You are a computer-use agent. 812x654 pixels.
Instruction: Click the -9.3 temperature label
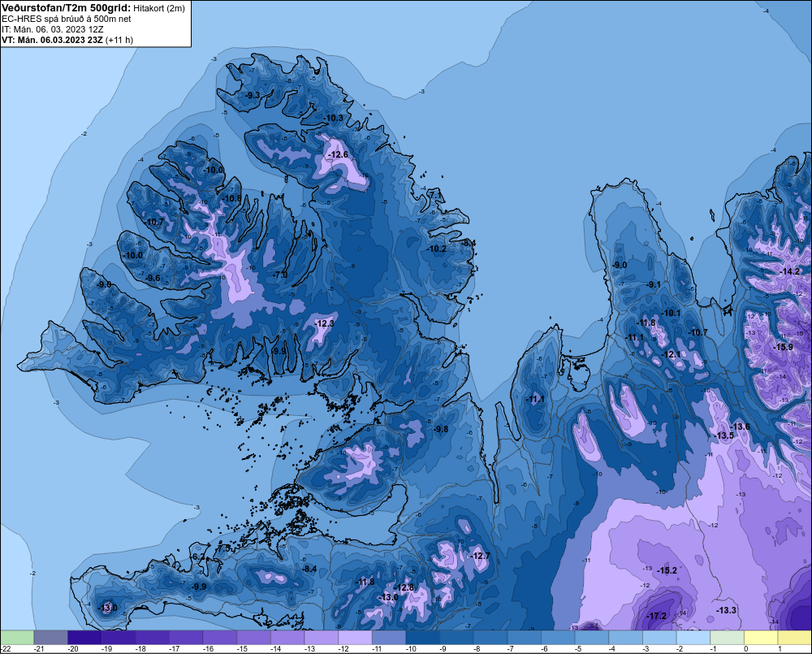point(253,95)
